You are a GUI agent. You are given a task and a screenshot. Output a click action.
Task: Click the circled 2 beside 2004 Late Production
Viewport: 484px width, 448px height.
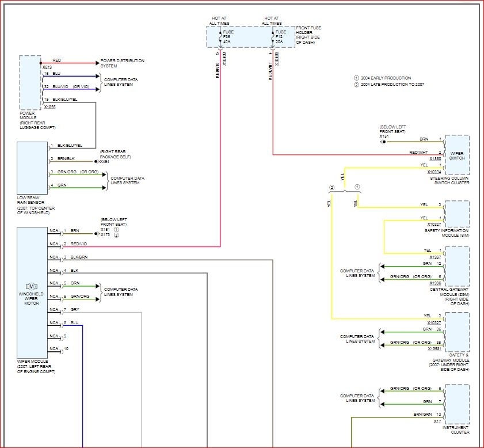click(356, 84)
